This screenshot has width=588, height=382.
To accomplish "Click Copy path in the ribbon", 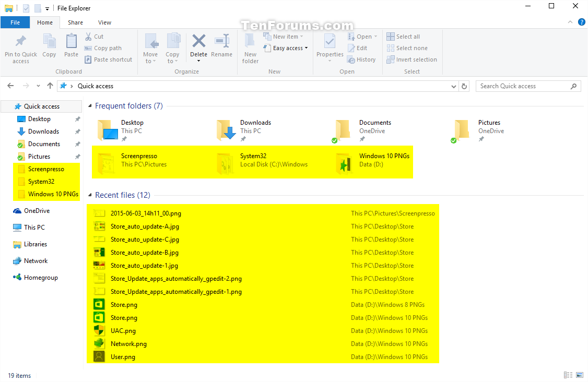I will 103,48.
